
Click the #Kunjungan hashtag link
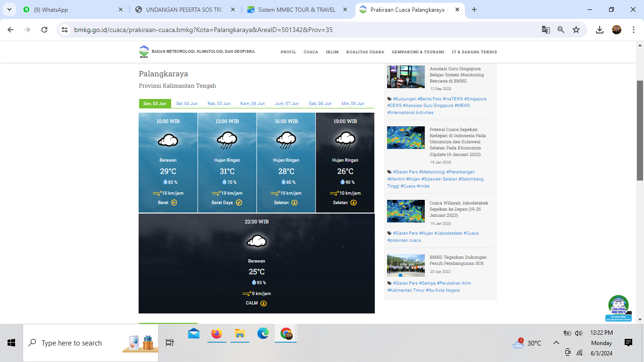coord(404,99)
